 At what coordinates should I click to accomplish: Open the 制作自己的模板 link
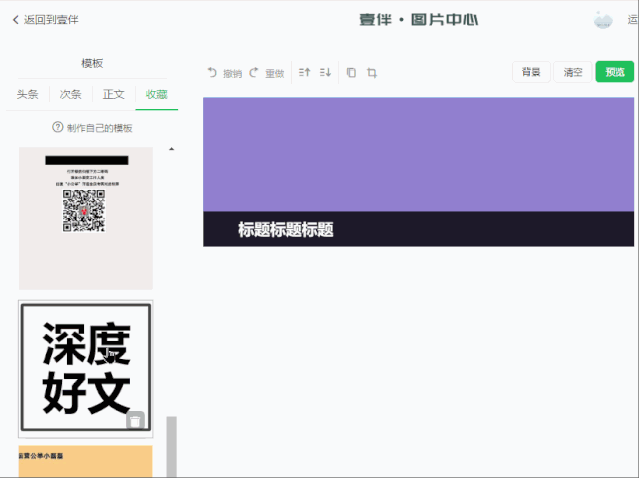click(99, 128)
